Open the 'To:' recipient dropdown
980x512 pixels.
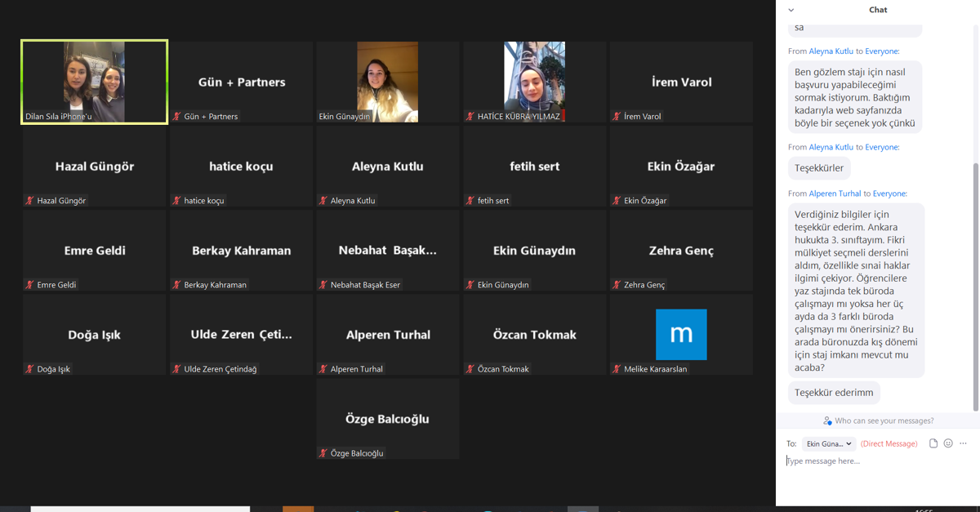[828, 443]
